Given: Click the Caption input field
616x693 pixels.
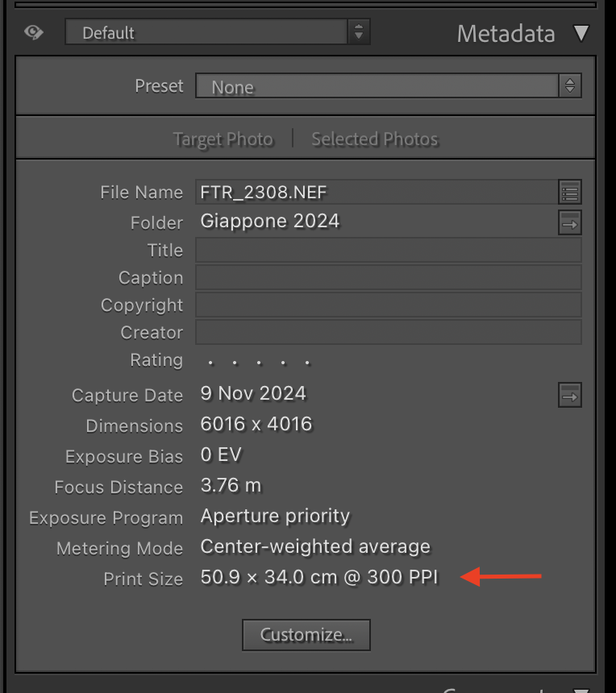Looking at the screenshot, I should (388, 277).
